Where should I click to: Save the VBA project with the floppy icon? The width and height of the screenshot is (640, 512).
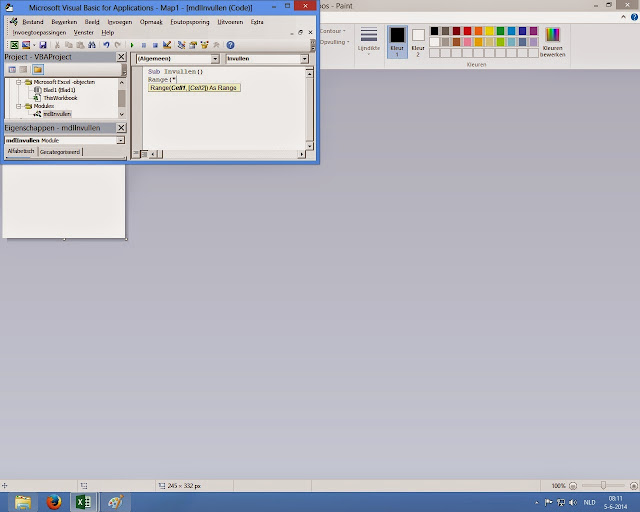(43, 45)
